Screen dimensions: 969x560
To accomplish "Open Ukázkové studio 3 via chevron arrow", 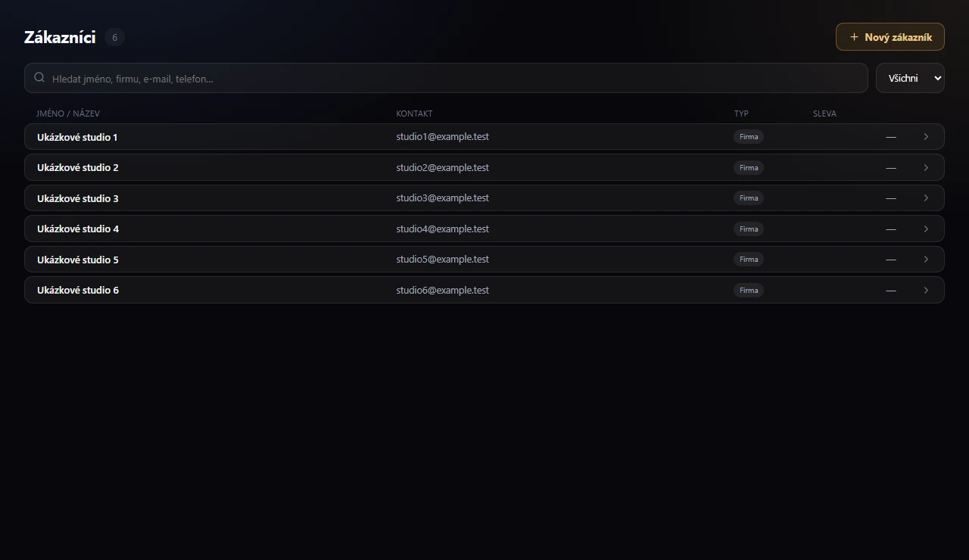I will pos(926,198).
